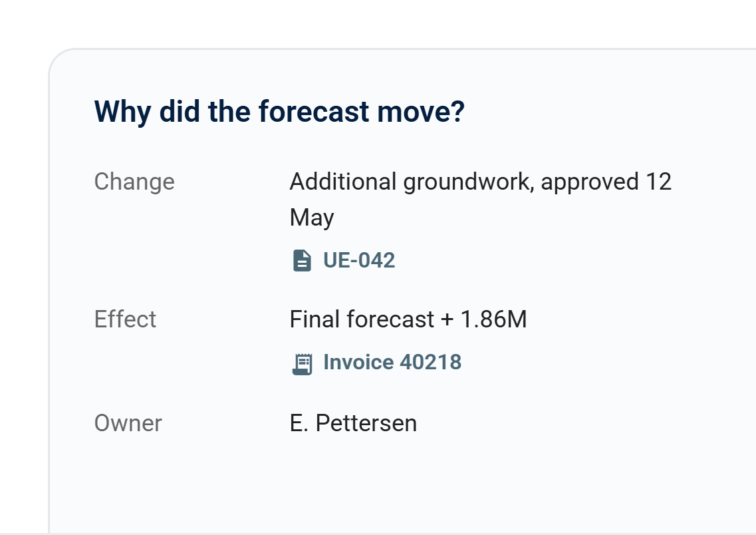Click the word "May" in the change description

click(x=312, y=218)
